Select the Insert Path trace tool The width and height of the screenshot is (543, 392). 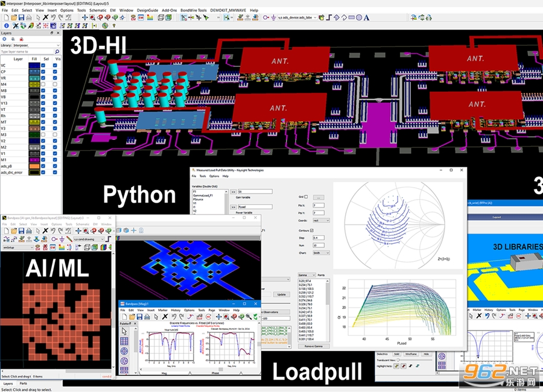pyautogui.click(x=329, y=17)
